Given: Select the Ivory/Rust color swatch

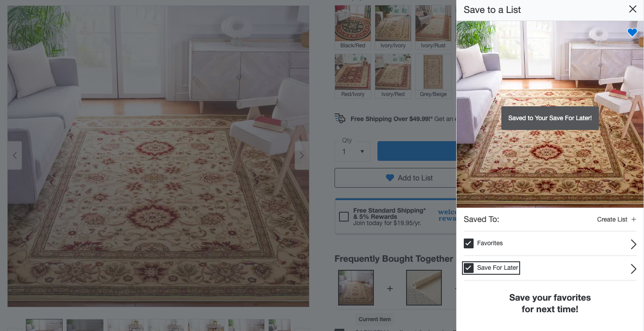Looking at the screenshot, I should pos(433,27).
